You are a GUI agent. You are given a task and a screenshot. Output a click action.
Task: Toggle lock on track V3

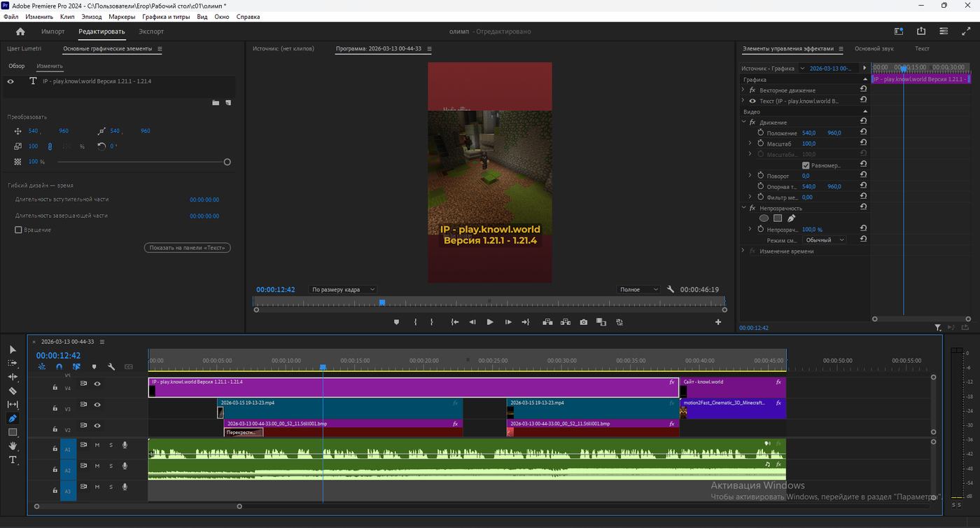click(55, 408)
